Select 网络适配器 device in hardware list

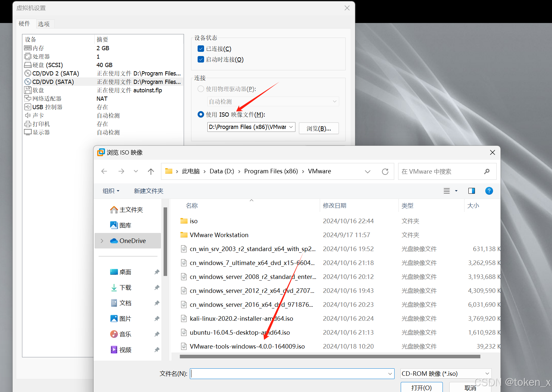(x=103, y=98)
